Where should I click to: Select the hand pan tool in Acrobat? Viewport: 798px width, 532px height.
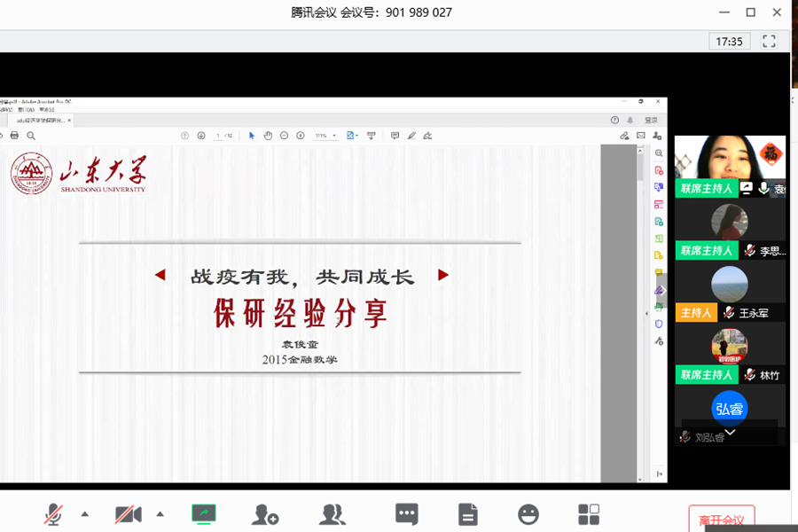tap(268, 136)
